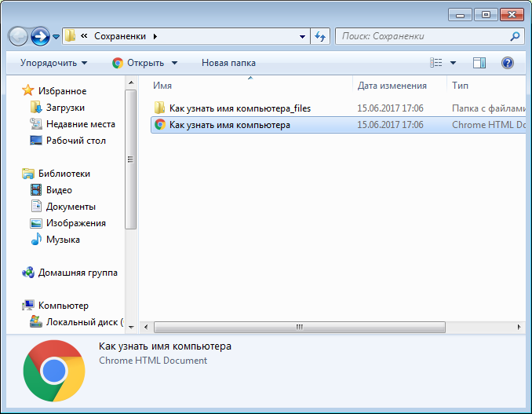This screenshot has height=414, width=532.
Task: Click the forward navigation arrow button
Action: point(40,36)
